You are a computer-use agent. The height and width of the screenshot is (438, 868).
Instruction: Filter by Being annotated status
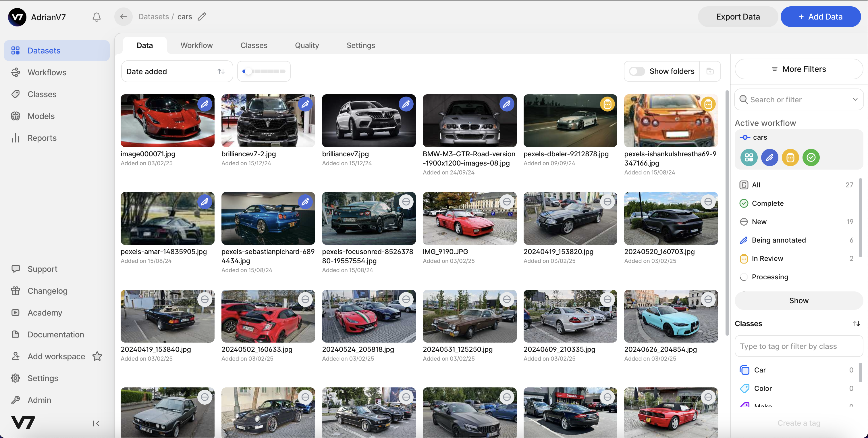tap(796, 240)
